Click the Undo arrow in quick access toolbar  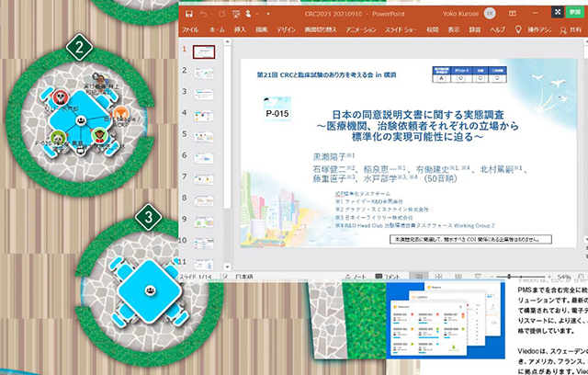203,14
